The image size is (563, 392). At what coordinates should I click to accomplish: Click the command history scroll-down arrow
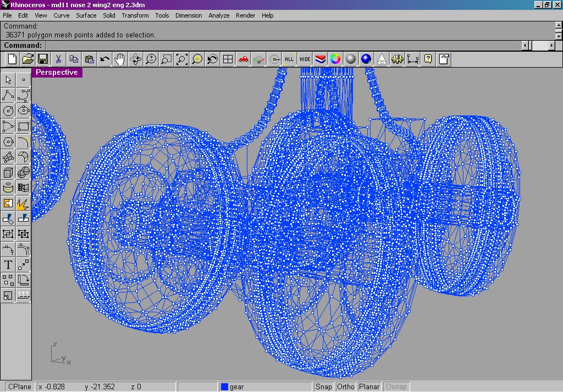pos(559,35)
